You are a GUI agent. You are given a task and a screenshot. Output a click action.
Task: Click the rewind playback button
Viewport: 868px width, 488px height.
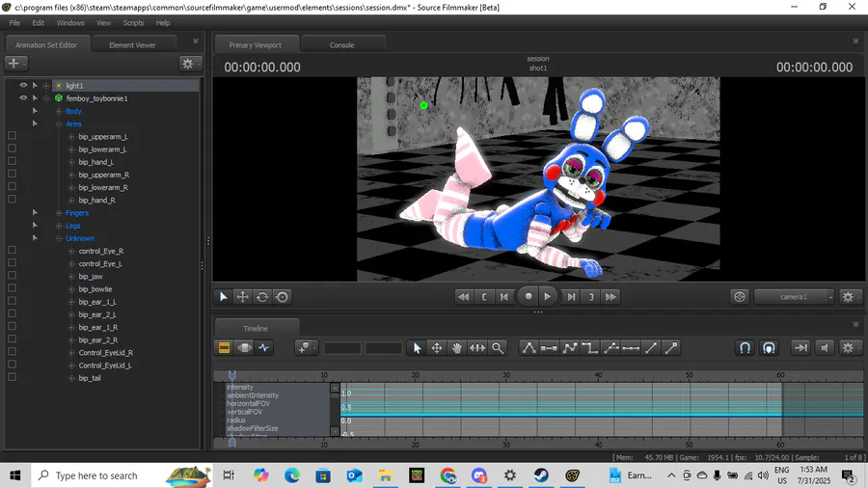click(x=463, y=297)
